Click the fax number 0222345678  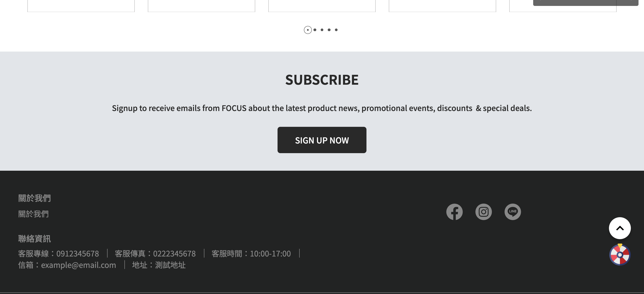point(174,254)
